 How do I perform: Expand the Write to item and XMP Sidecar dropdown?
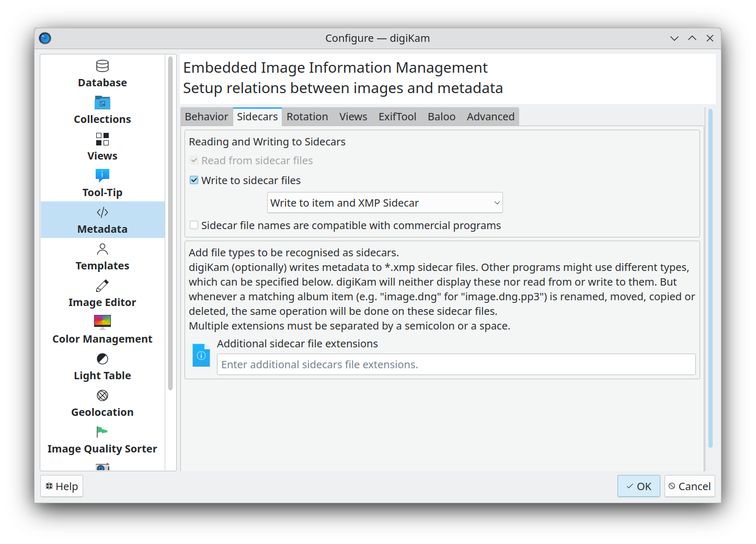coord(385,203)
